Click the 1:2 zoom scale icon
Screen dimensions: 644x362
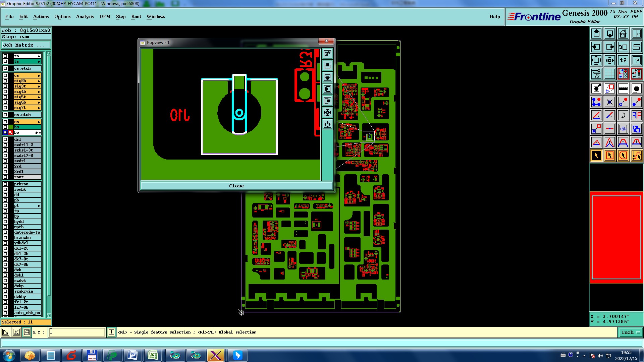pyautogui.click(x=623, y=60)
